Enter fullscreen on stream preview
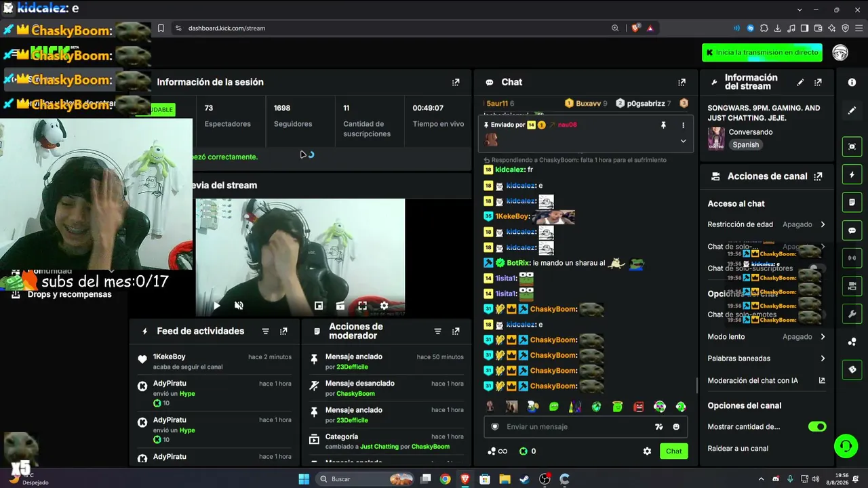The height and width of the screenshot is (488, 868). tap(362, 306)
